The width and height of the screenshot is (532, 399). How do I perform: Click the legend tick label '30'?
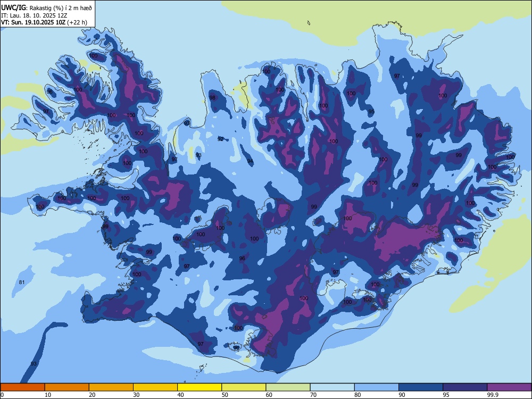[x=136, y=395]
